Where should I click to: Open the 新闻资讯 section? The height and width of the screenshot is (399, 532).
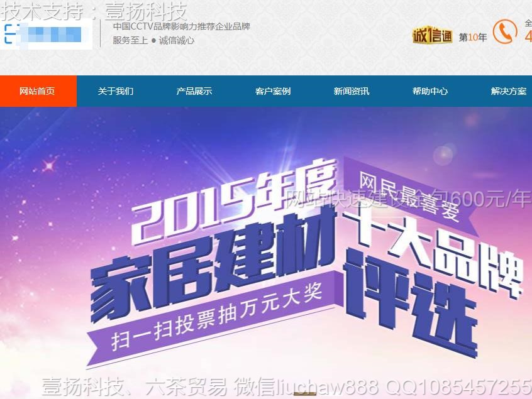(x=351, y=91)
